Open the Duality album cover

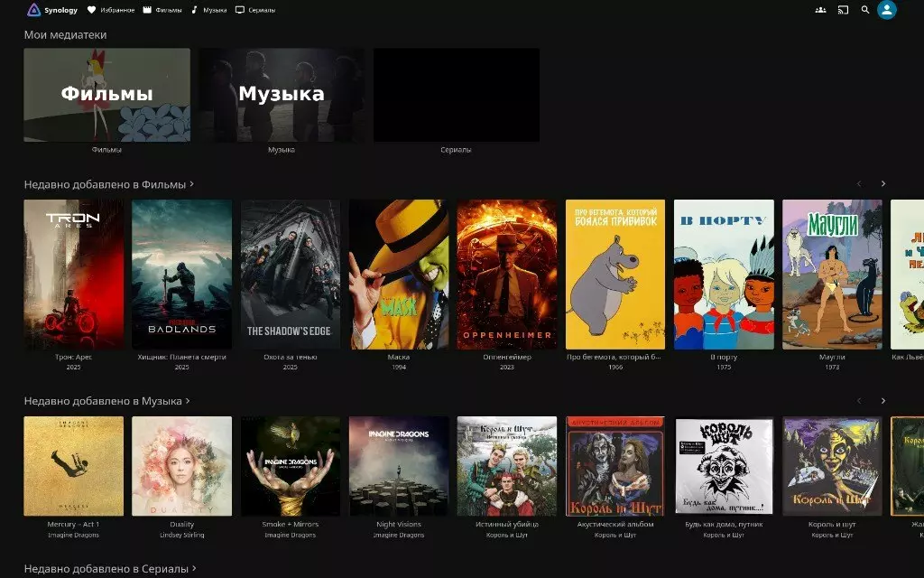181,466
